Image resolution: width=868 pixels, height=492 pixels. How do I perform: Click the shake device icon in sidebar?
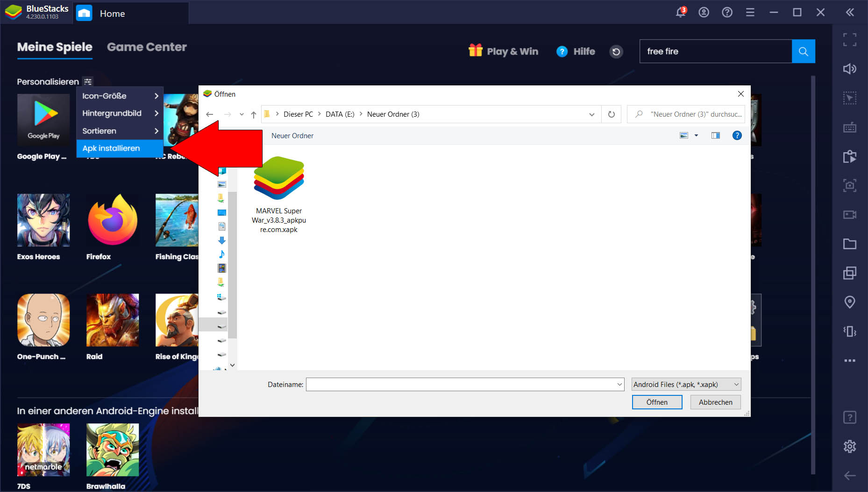[x=850, y=331]
